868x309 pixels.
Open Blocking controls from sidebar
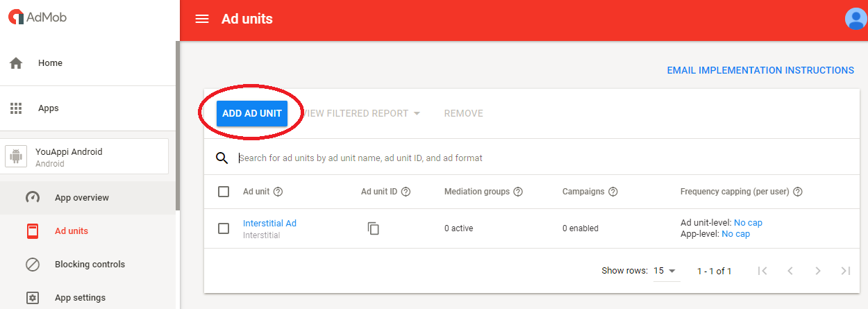point(90,264)
